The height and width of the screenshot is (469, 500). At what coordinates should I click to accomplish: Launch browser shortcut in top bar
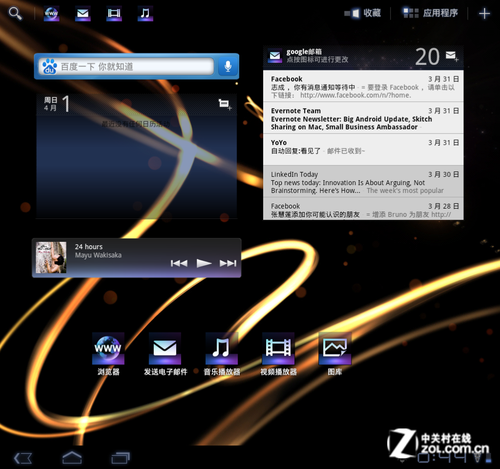coord(51,14)
